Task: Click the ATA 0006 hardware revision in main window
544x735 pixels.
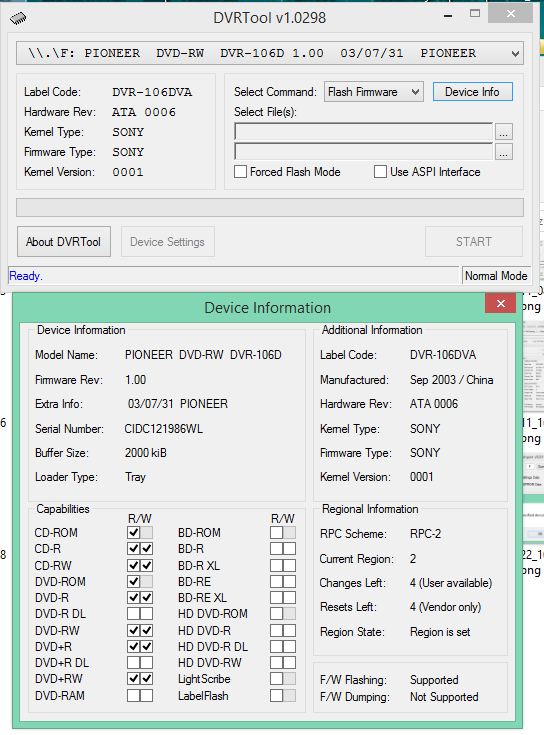Action: [x=144, y=112]
